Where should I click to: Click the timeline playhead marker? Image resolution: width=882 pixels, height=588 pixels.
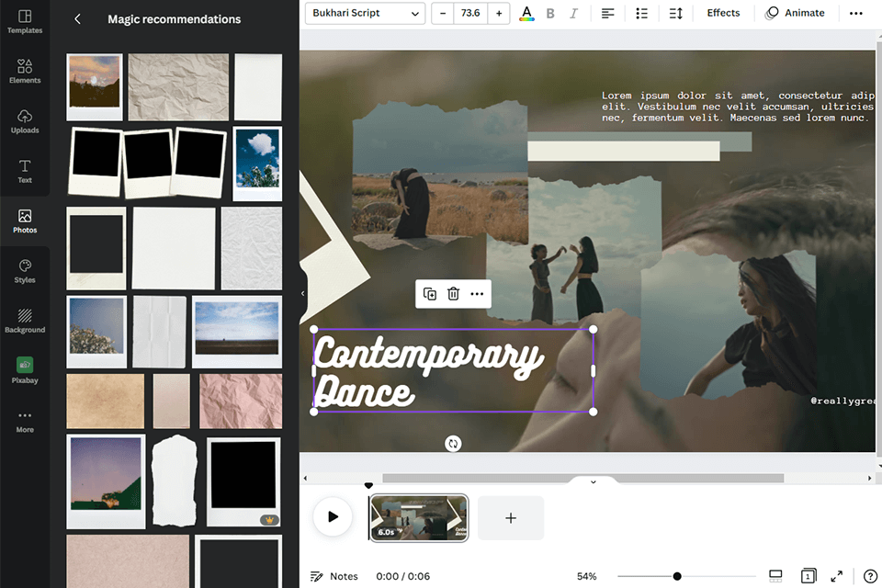point(368,486)
